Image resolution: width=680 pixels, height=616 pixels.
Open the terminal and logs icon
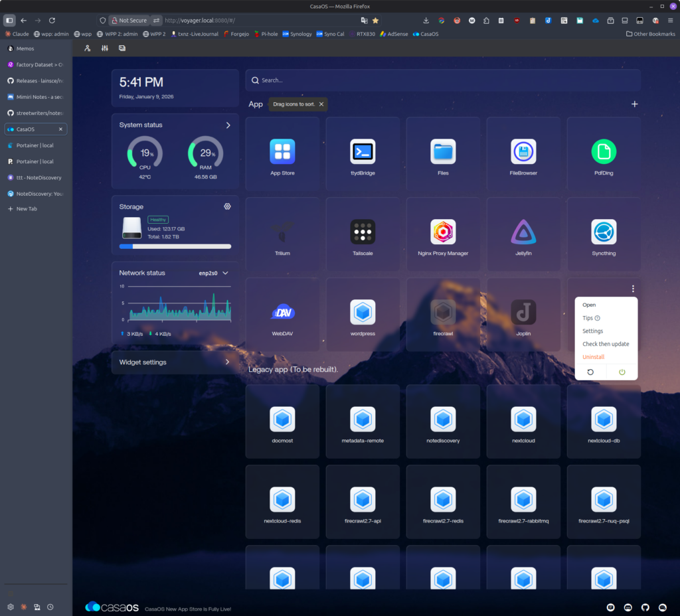[122, 48]
